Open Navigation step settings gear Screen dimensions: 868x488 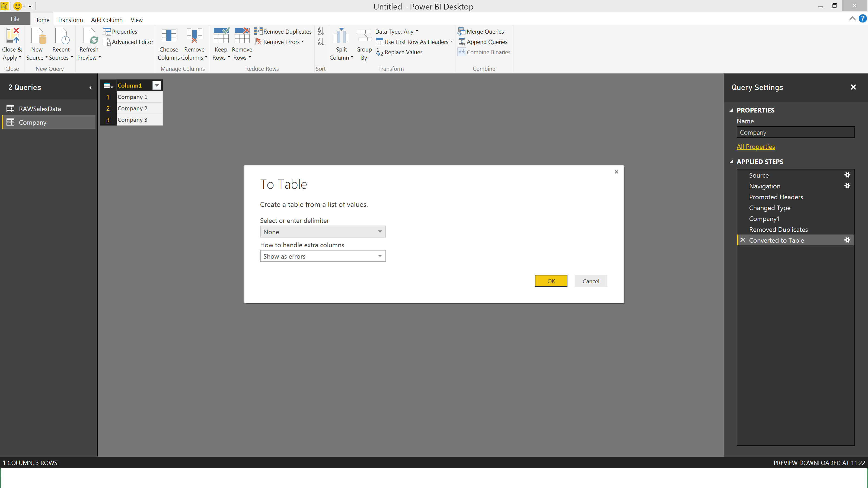(847, 185)
